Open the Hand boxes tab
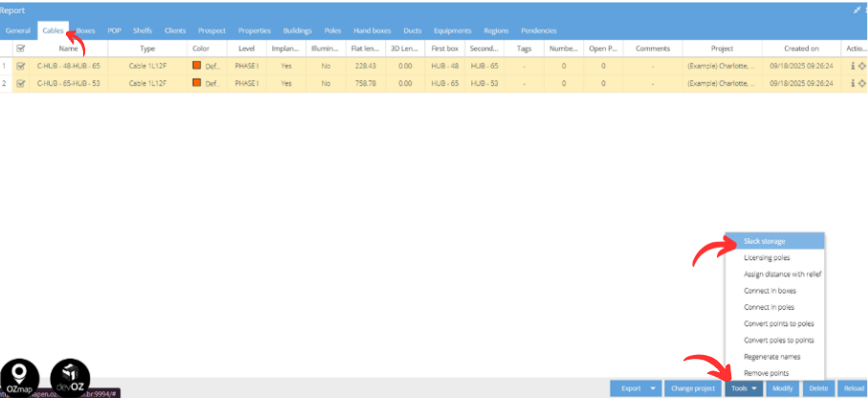Screen dimensions: 868x398 coord(372,31)
